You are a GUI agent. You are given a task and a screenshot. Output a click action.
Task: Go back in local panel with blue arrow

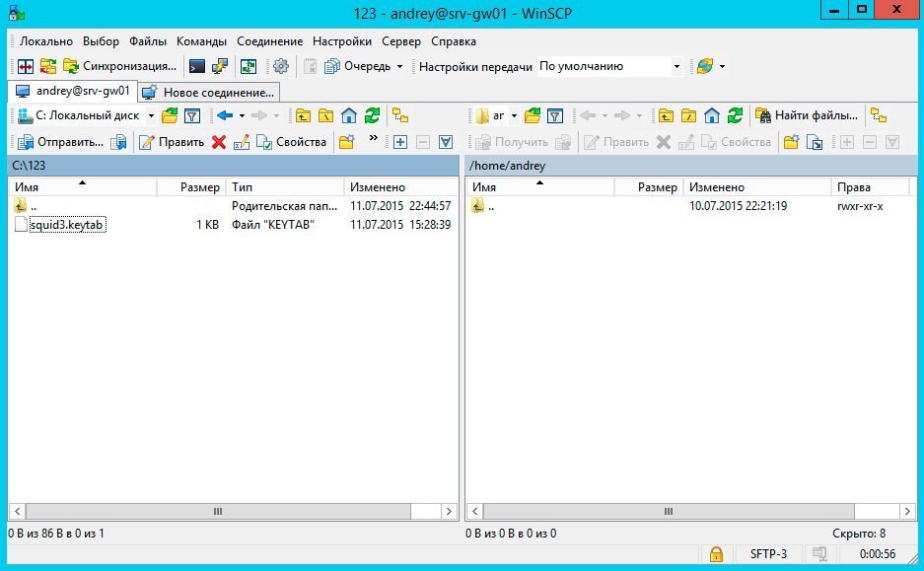click(225, 116)
